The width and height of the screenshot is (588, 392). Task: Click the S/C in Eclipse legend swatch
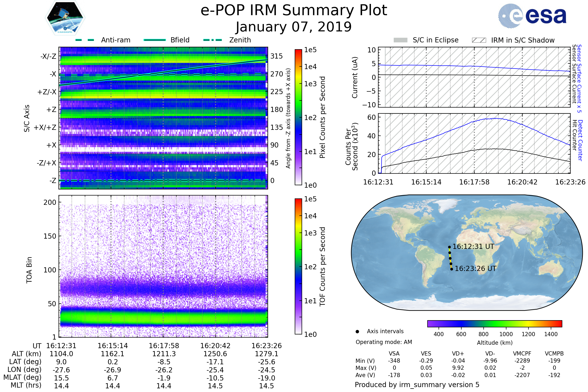point(400,40)
